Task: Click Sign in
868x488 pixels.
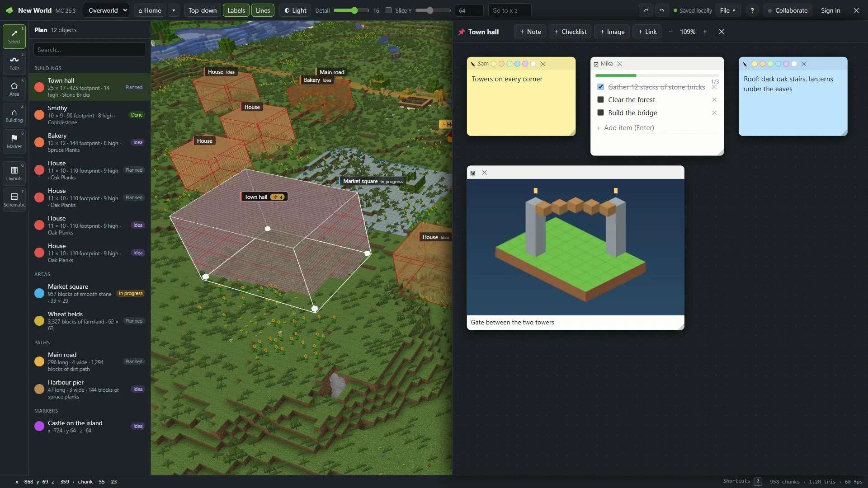Action: tap(830, 10)
